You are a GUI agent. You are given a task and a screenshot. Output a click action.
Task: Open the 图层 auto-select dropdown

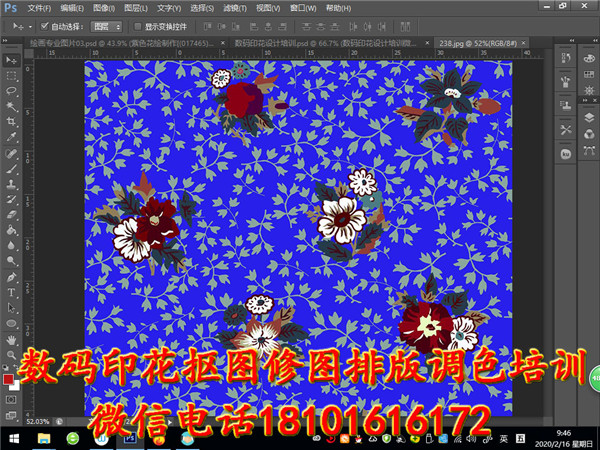(106, 26)
